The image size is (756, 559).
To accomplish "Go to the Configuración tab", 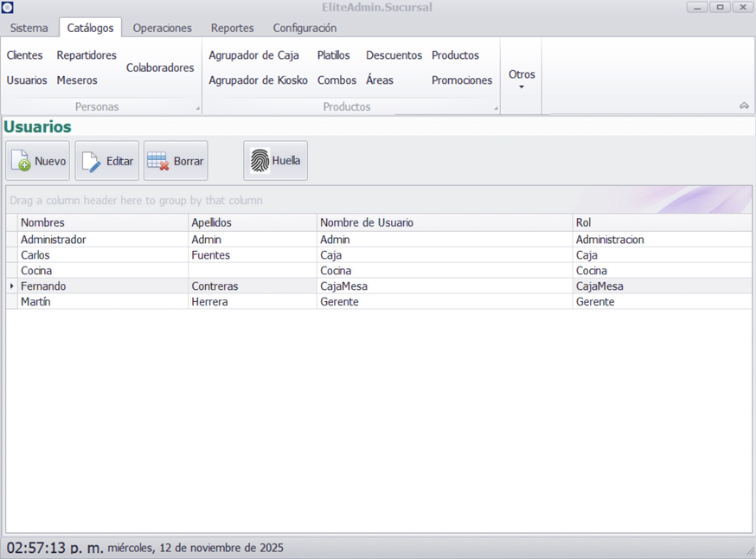I will [x=304, y=28].
